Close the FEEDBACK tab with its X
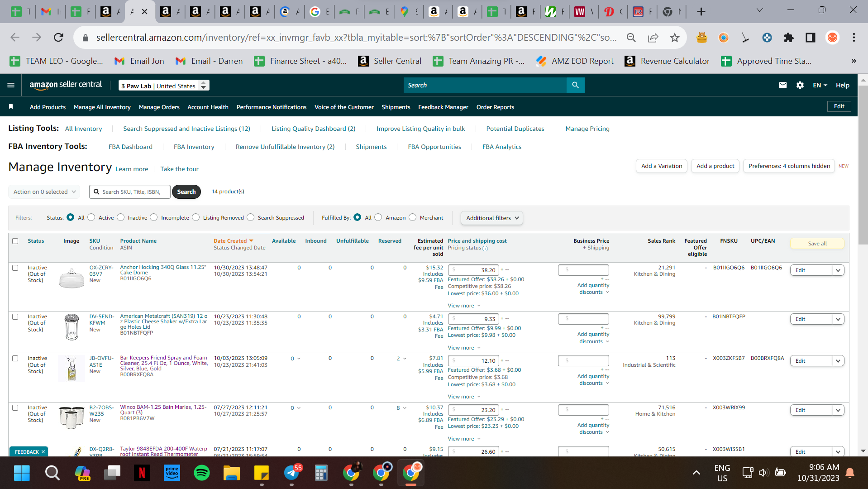The width and height of the screenshot is (868, 489). point(43,452)
